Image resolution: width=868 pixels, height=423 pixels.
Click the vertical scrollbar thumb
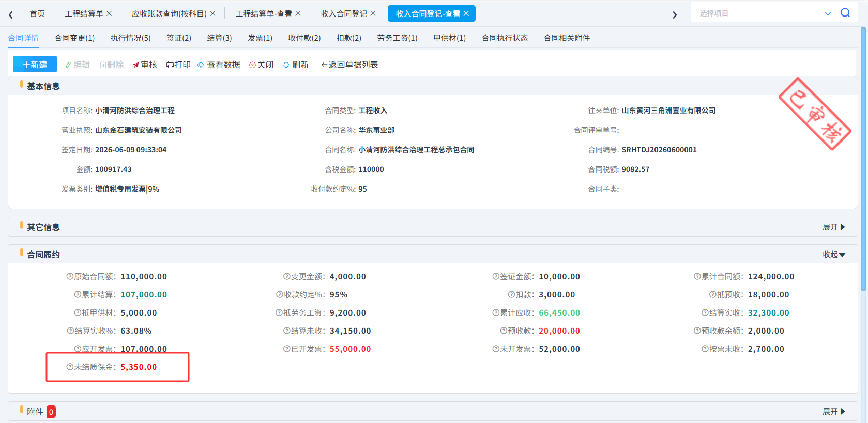point(863,159)
